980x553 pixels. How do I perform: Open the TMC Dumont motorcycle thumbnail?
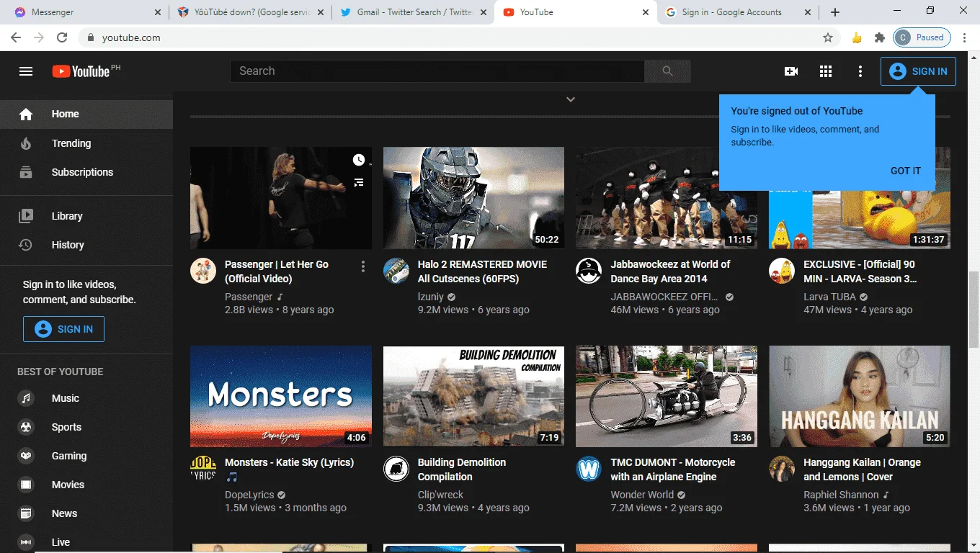pyautogui.click(x=667, y=397)
